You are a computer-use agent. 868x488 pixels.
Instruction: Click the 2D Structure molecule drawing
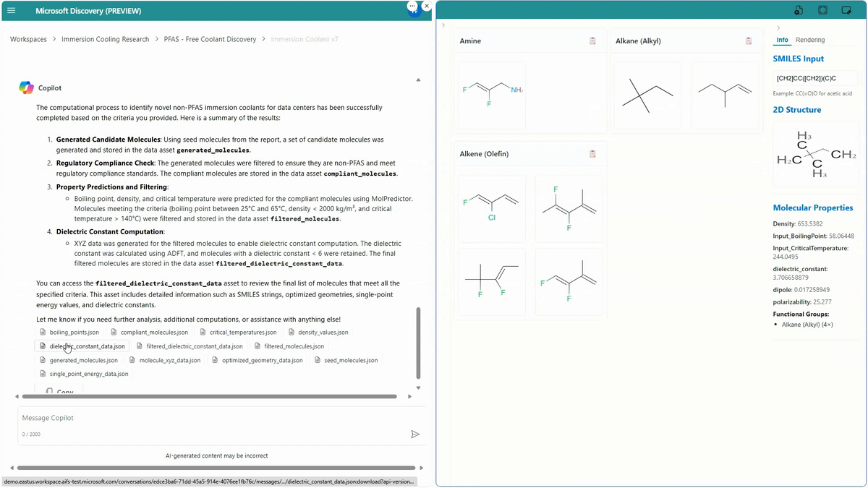815,155
